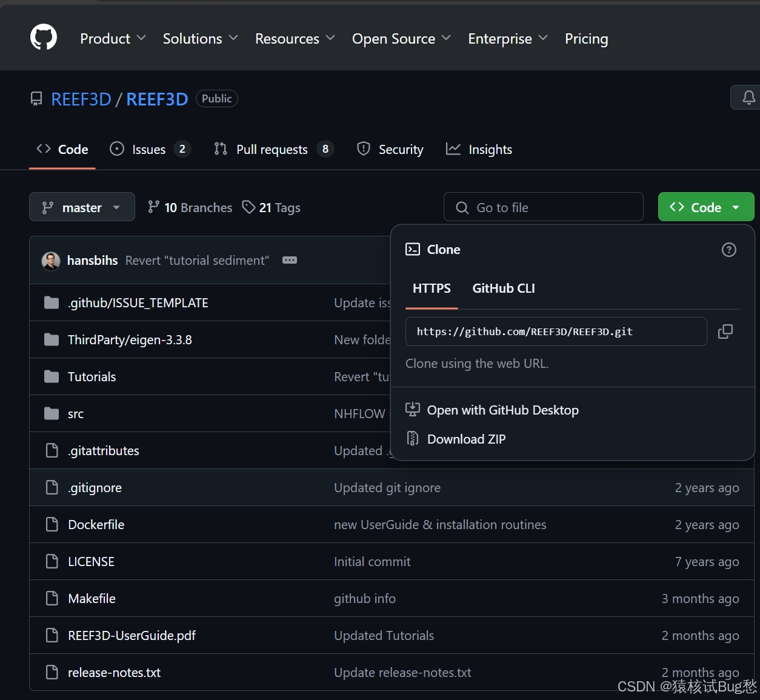This screenshot has width=760, height=700.
Task: View the 10 Branches list
Action: [190, 207]
